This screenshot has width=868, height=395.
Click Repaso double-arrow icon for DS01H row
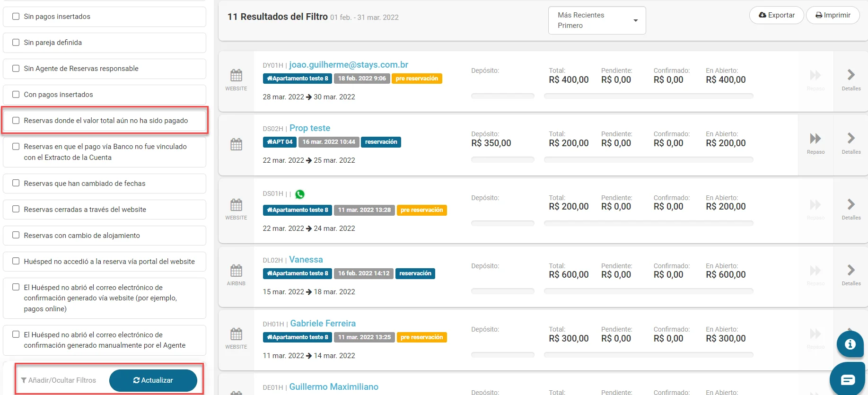[815, 204]
